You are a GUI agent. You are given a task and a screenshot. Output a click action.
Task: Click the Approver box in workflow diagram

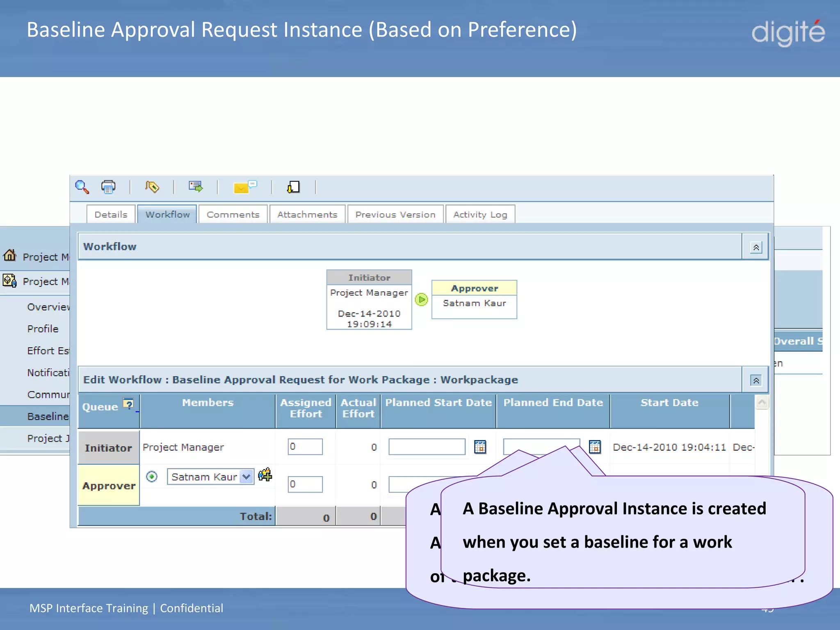click(474, 299)
